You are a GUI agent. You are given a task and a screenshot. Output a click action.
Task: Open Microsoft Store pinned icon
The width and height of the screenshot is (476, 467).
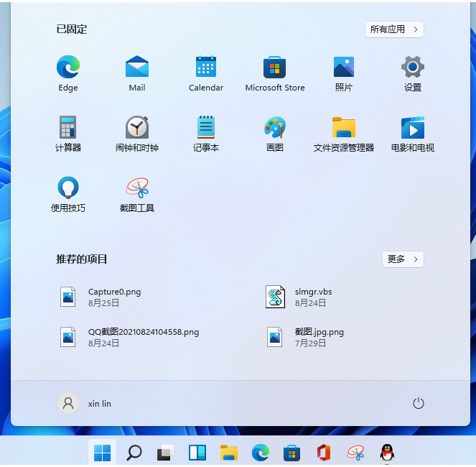pyautogui.click(x=275, y=73)
